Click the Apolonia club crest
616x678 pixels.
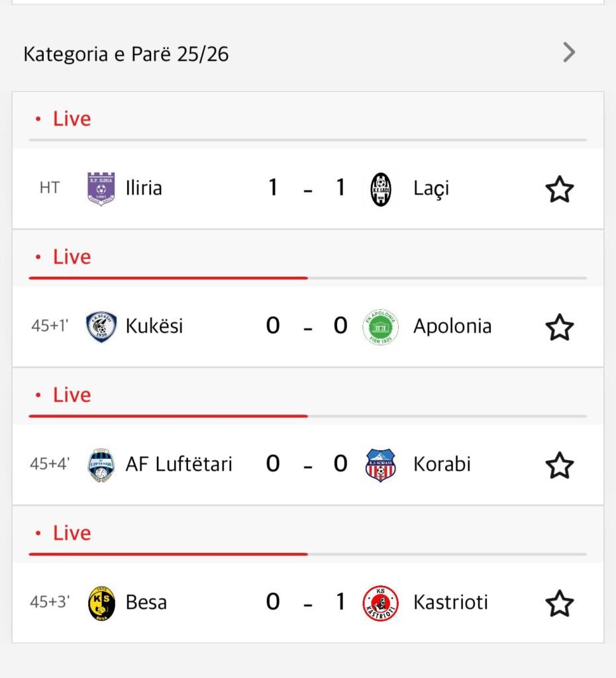pyautogui.click(x=381, y=326)
